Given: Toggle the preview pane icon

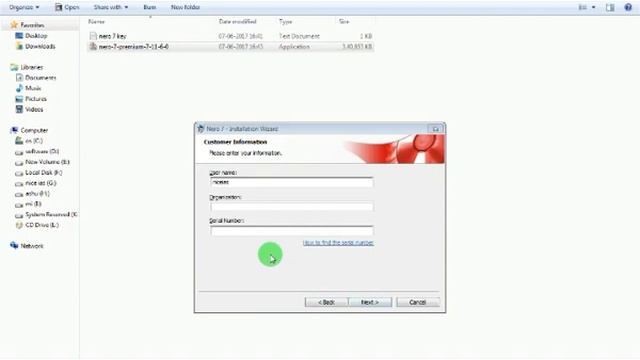Looking at the screenshot, I should (x=610, y=7).
